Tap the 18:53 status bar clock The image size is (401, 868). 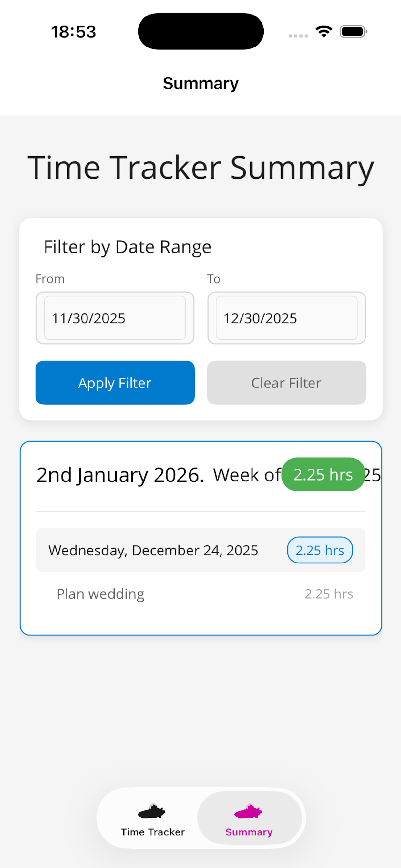pos(74,32)
